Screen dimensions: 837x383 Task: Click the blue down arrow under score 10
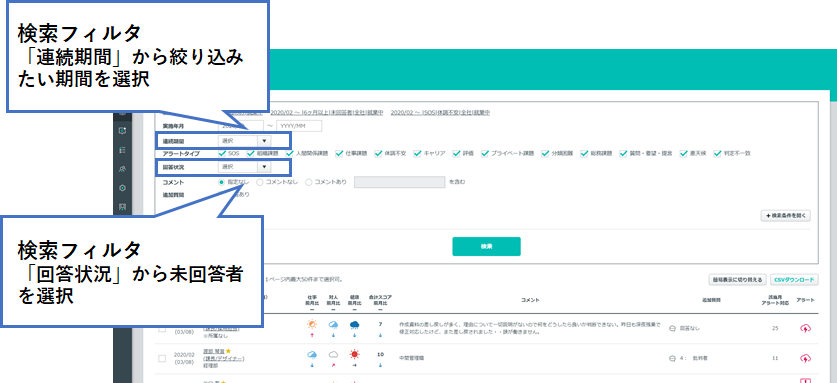point(380,365)
